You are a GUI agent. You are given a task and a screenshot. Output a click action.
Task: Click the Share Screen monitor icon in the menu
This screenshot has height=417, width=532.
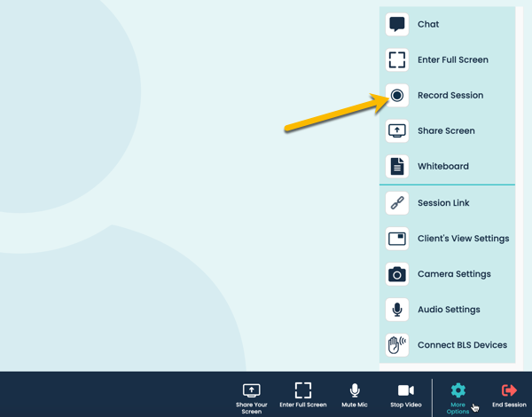pos(397,130)
